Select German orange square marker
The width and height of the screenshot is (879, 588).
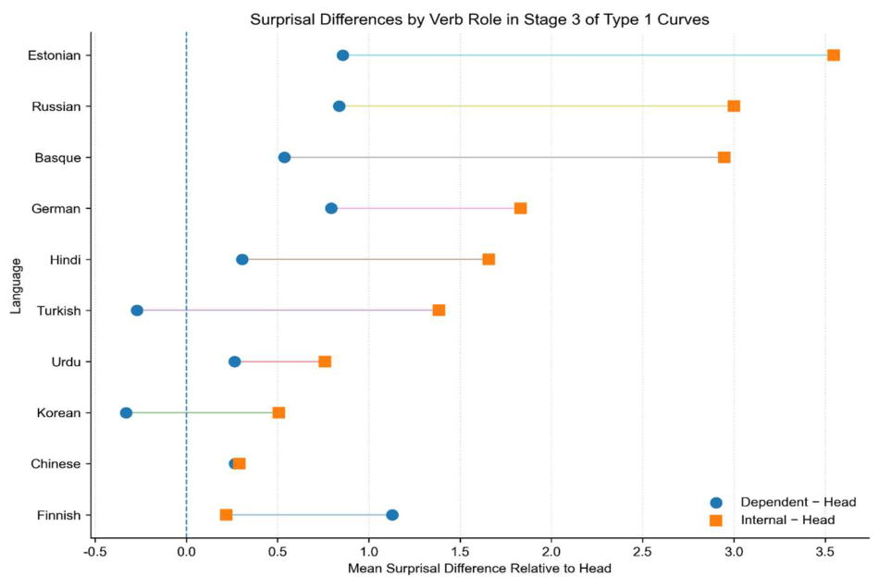pos(520,208)
